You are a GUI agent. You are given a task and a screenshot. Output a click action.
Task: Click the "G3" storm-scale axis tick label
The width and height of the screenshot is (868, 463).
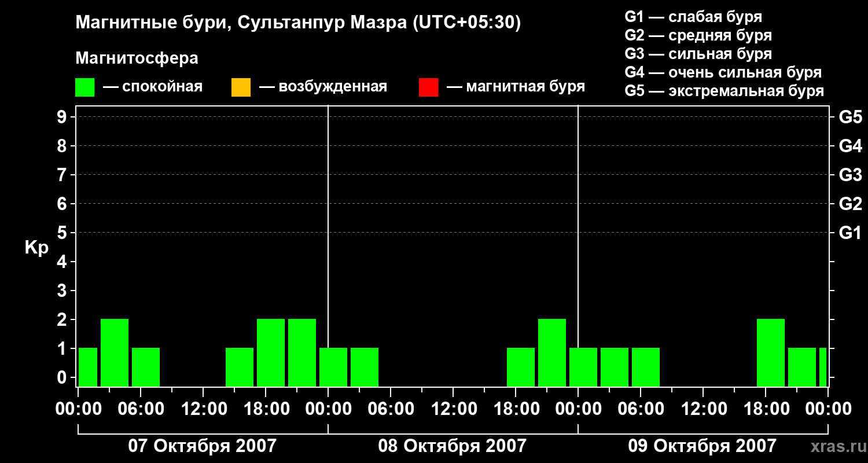point(851,175)
